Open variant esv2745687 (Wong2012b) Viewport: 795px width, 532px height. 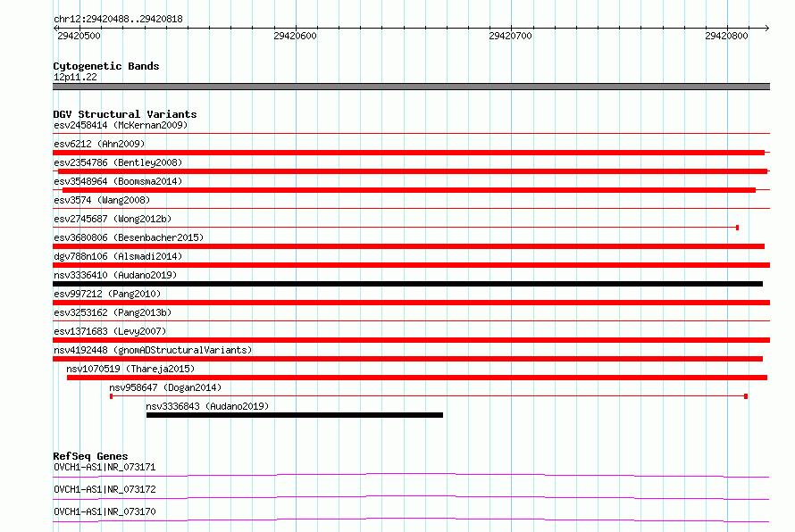(113, 219)
